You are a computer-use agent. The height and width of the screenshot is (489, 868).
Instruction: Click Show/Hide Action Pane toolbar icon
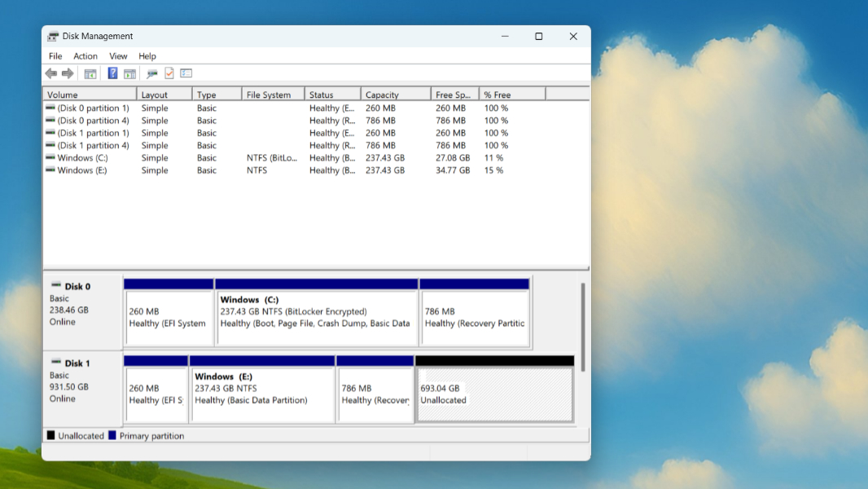coord(129,73)
